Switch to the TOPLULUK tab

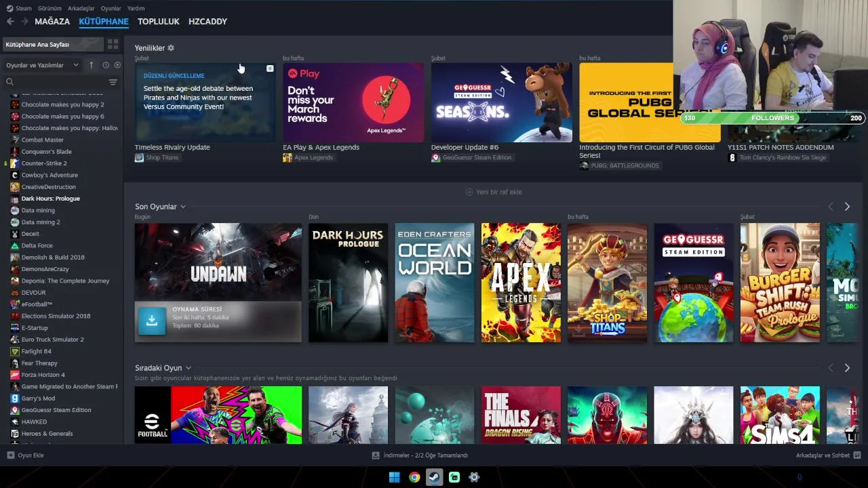click(158, 22)
